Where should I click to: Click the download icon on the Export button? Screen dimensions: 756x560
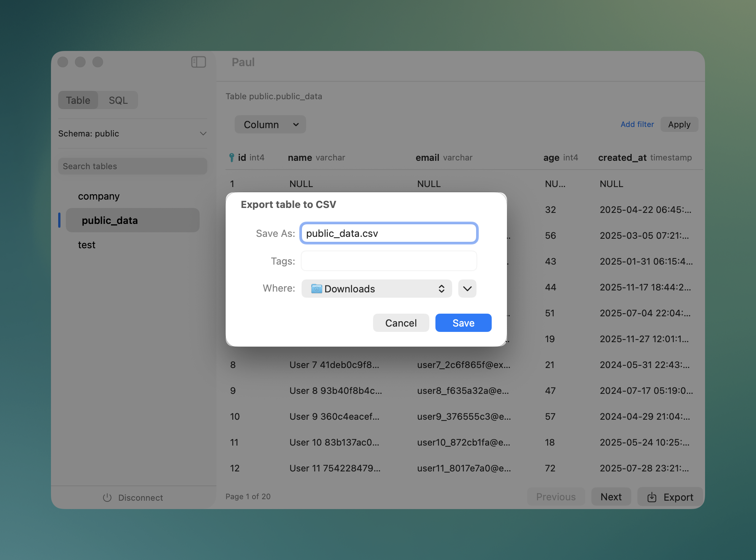[652, 497]
